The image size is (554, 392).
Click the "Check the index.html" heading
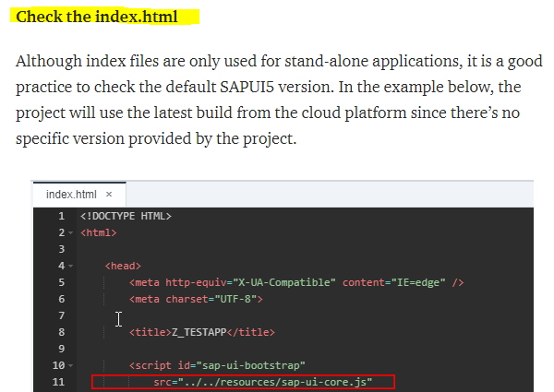[x=97, y=17]
